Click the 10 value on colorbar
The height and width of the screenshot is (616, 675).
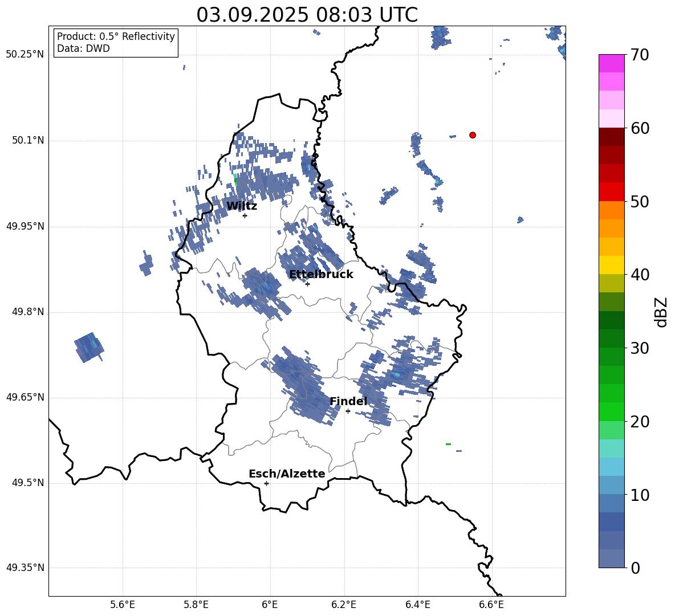[639, 495]
